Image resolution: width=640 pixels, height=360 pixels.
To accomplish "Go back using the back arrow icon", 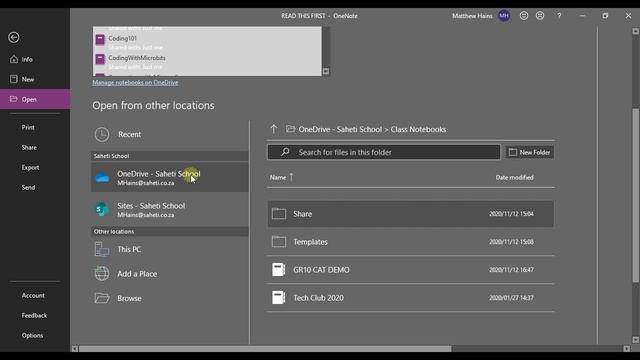I will pos(13,38).
